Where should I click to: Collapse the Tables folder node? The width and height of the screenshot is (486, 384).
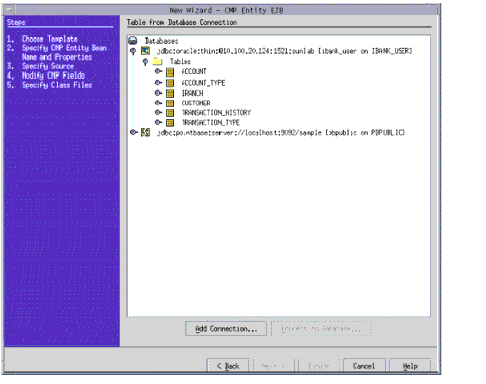[145, 62]
